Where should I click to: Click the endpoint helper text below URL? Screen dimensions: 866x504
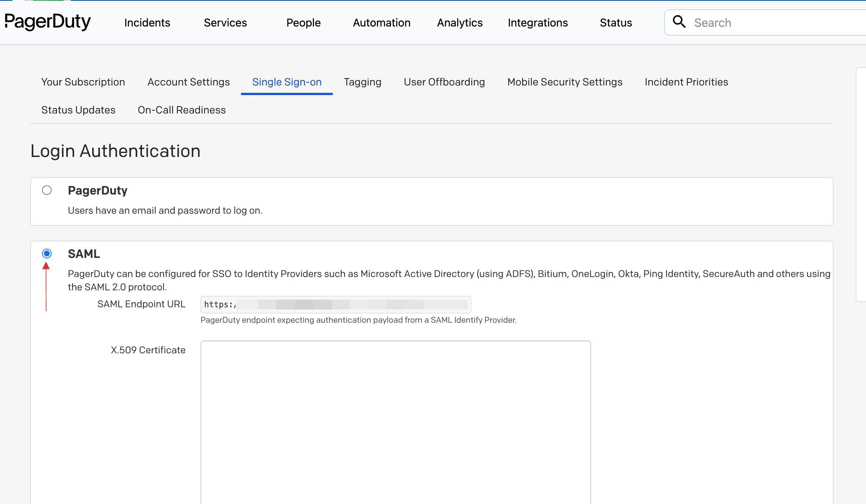(x=358, y=320)
